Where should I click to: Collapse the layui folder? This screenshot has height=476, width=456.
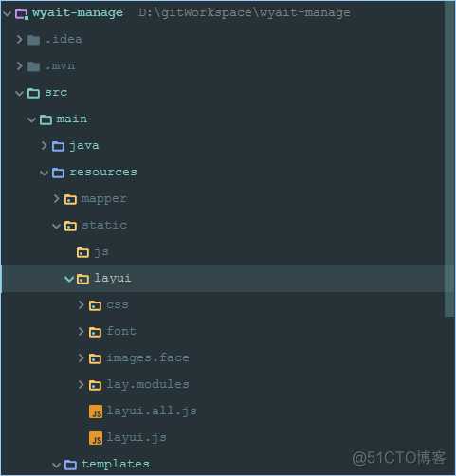(x=68, y=279)
